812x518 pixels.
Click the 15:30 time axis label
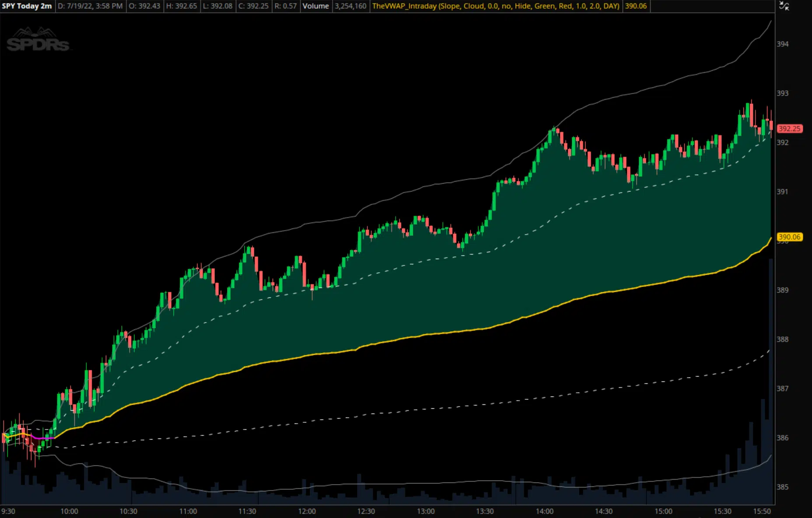click(723, 511)
